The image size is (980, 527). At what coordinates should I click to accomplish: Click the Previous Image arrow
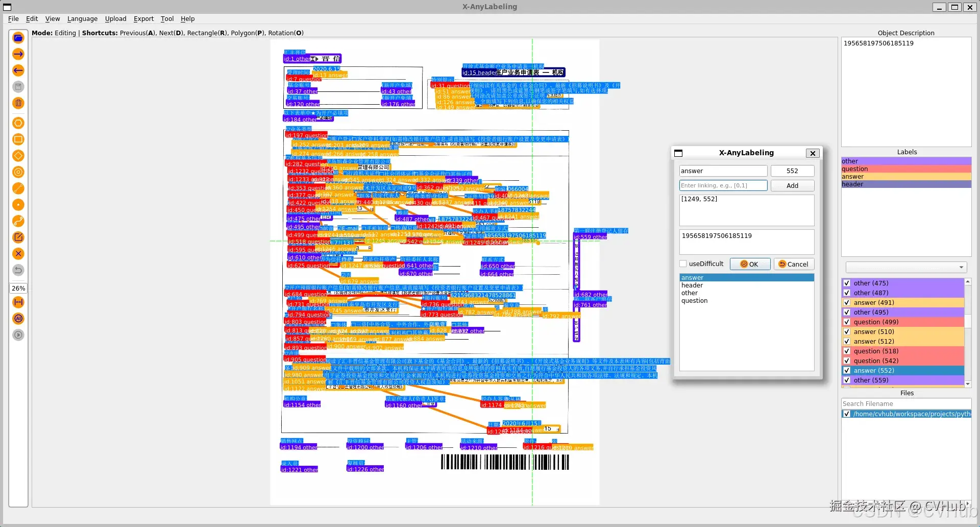click(x=18, y=70)
